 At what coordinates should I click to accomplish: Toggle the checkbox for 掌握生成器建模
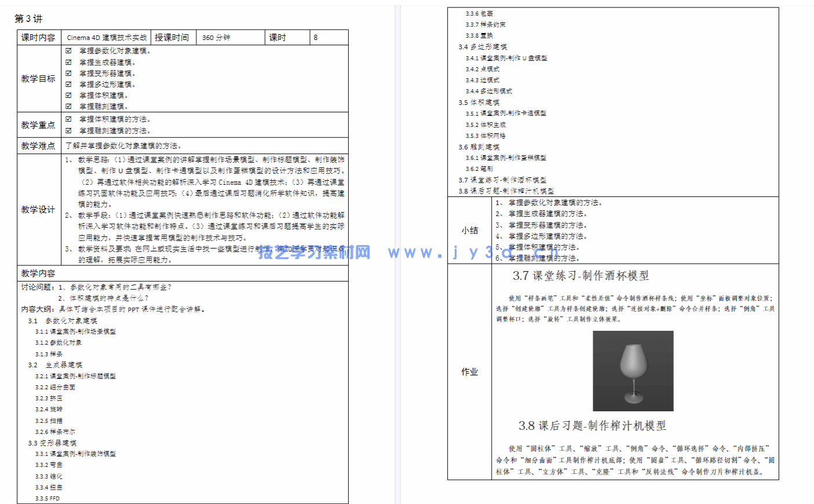pyautogui.click(x=68, y=63)
